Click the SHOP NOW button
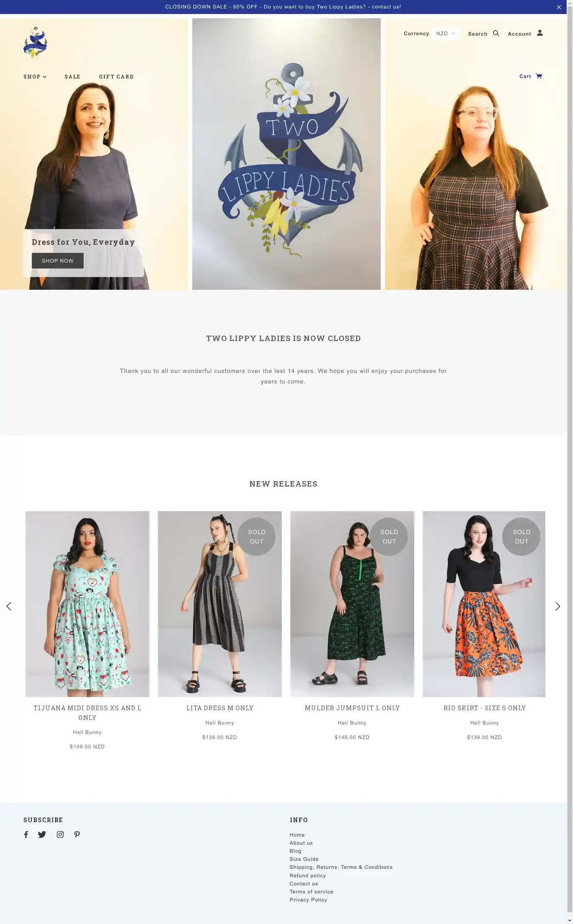 click(58, 261)
